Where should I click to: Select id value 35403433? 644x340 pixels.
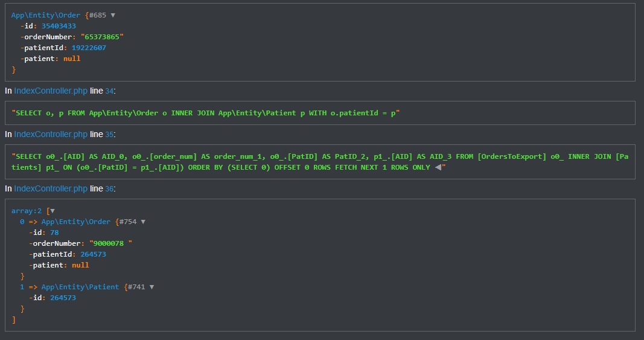pos(59,26)
